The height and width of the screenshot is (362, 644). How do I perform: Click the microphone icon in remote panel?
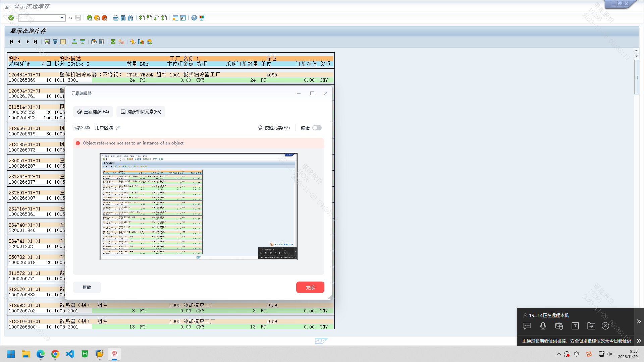[543, 326]
